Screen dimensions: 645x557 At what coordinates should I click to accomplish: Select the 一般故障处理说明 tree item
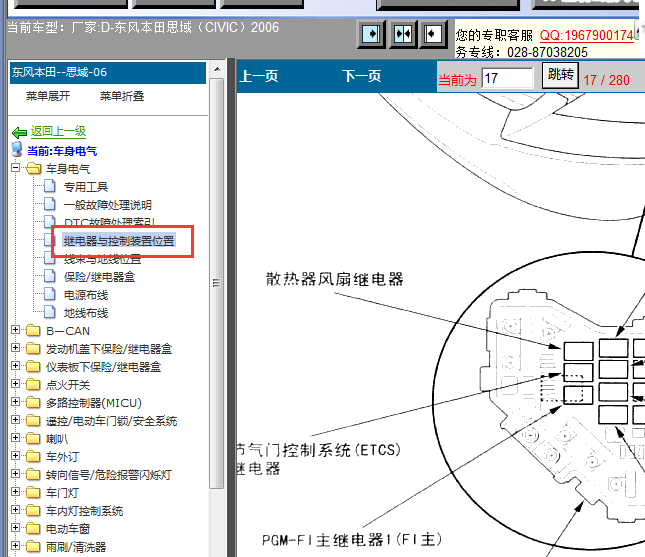point(108,205)
